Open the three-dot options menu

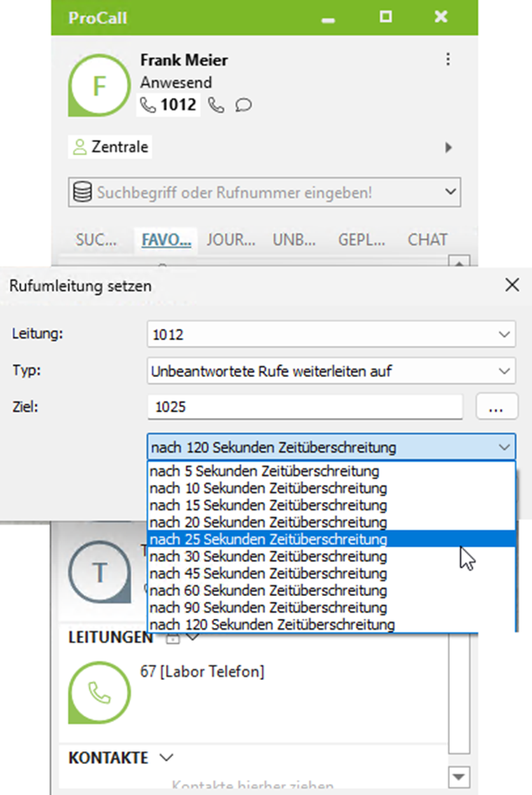point(448,60)
